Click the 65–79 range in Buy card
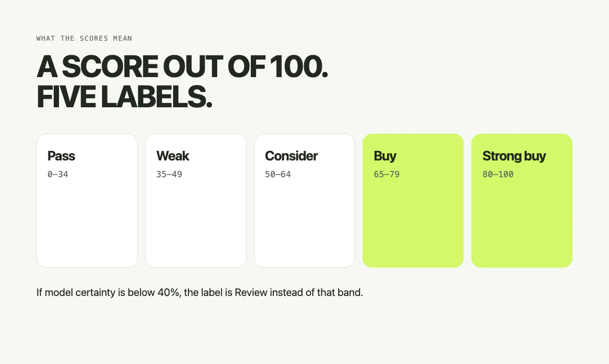Screen dimensions: 609x364 (386, 174)
